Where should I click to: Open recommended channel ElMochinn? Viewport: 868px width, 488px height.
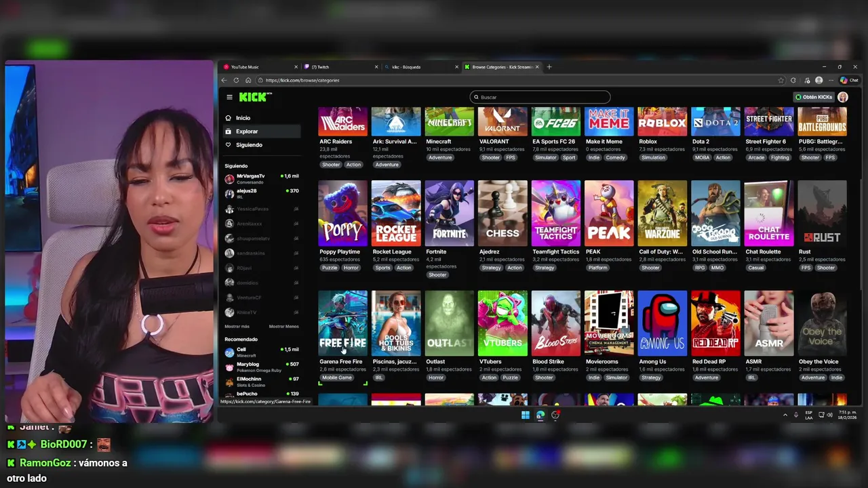(262, 382)
